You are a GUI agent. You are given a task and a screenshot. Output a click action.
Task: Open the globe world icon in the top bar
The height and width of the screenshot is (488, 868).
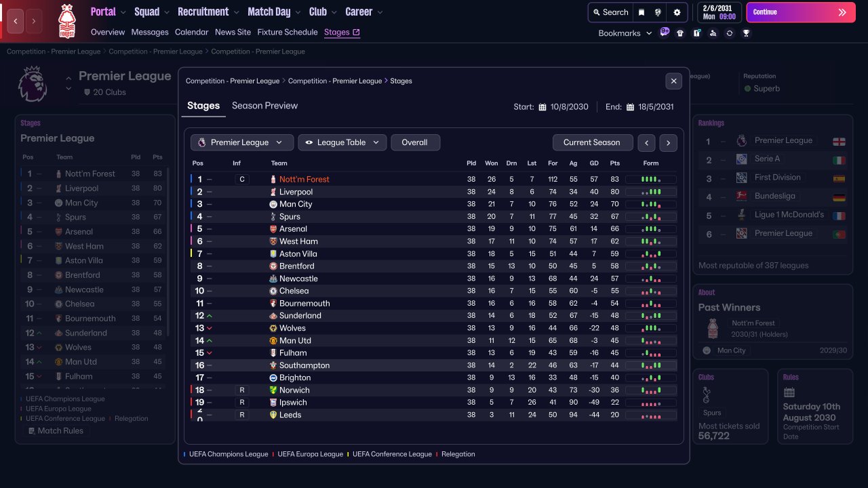[658, 12]
